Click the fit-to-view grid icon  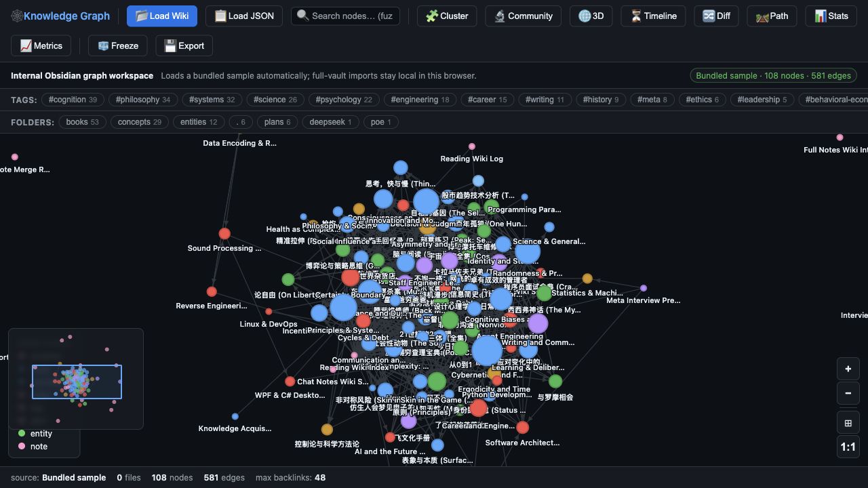(x=848, y=423)
